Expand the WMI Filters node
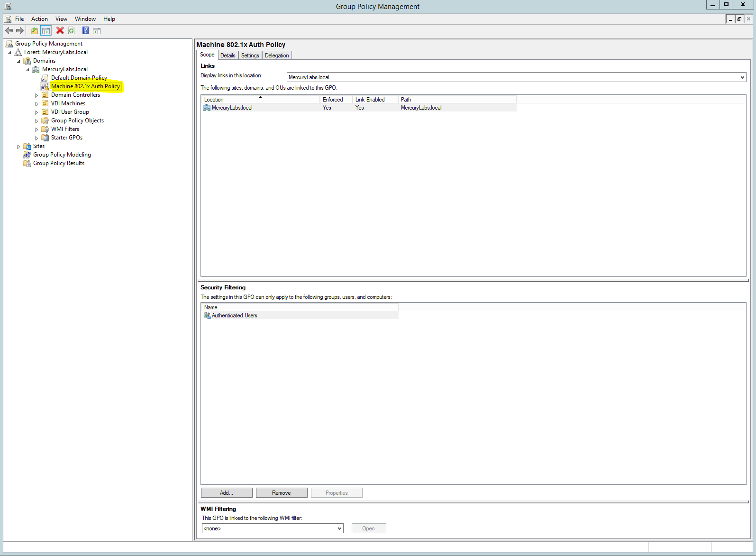This screenshot has width=756, height=556. (36, 130)
